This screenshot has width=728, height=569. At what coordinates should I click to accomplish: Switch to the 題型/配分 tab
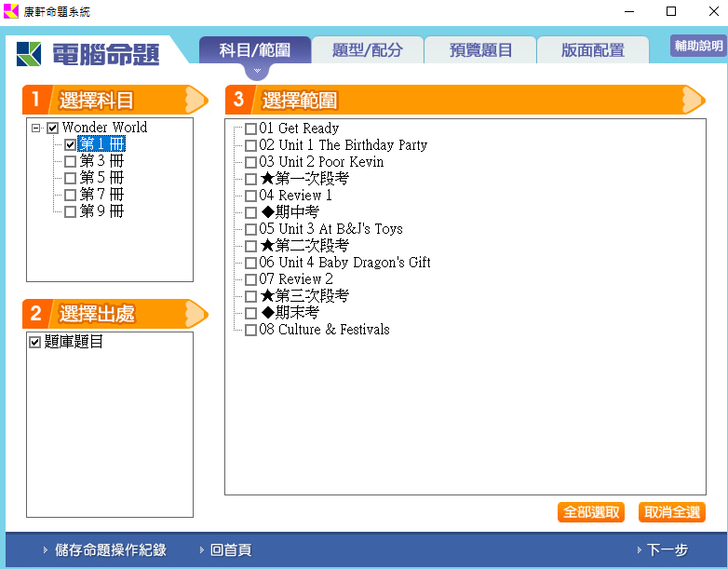367,50
